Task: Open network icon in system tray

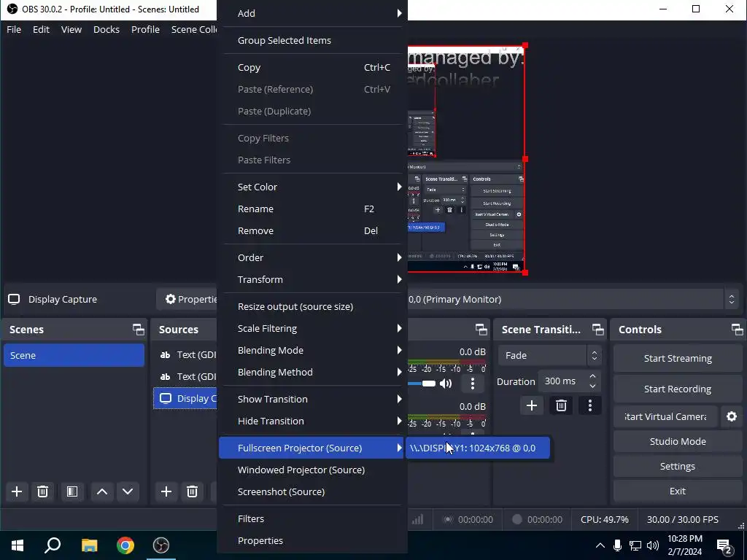Action: [x=635, y=545]
